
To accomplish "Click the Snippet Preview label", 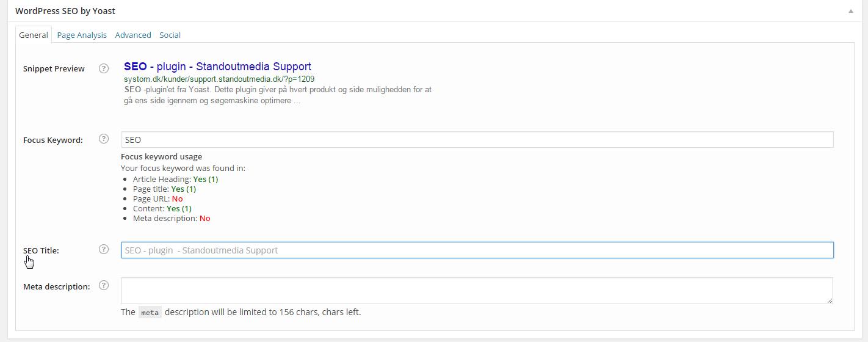I will pyautogui.click(x=54, y=68).
